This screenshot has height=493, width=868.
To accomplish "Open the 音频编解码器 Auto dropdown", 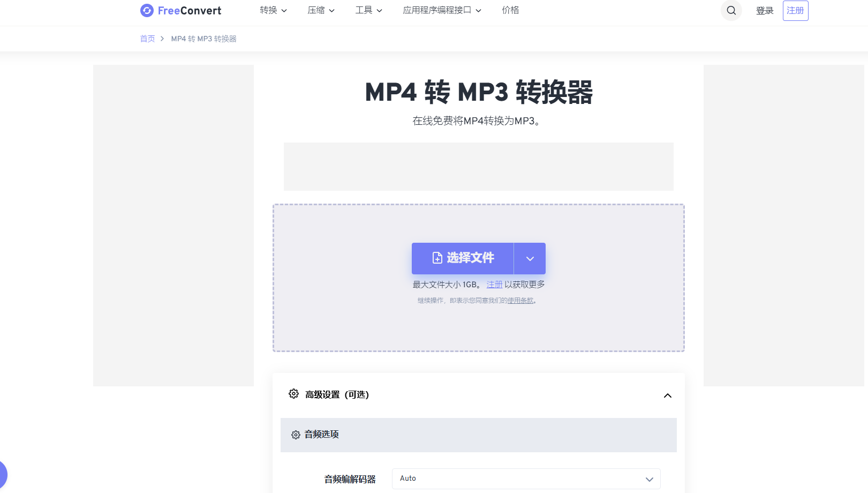I will [526, 479].
